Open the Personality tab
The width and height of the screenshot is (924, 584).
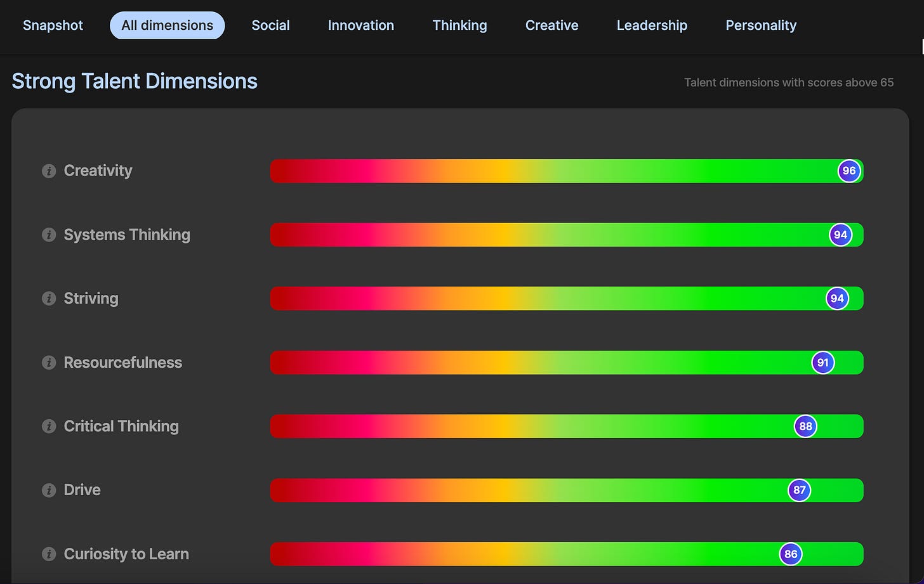pyautogui.click(x=761, y=25)
